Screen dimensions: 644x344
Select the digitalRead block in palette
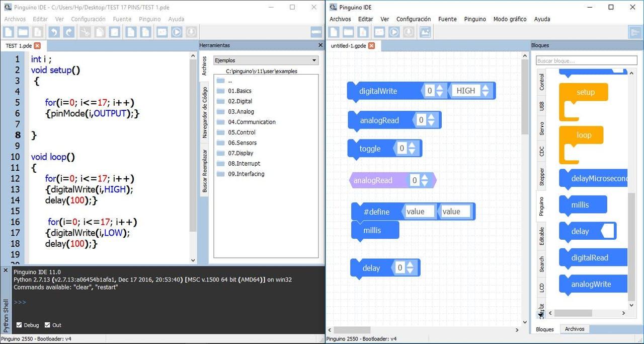point(594,258)
